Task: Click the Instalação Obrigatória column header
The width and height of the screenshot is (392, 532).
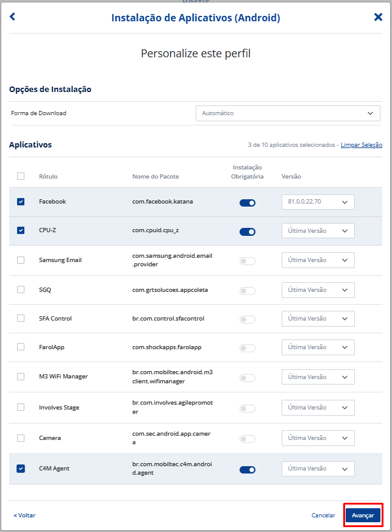Action: [248, 172]
